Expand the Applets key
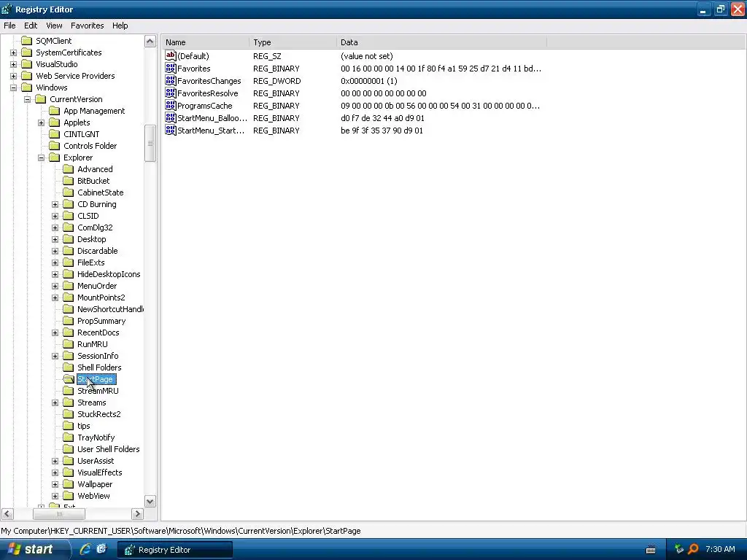The image size is (747, 560). [41, 122]
